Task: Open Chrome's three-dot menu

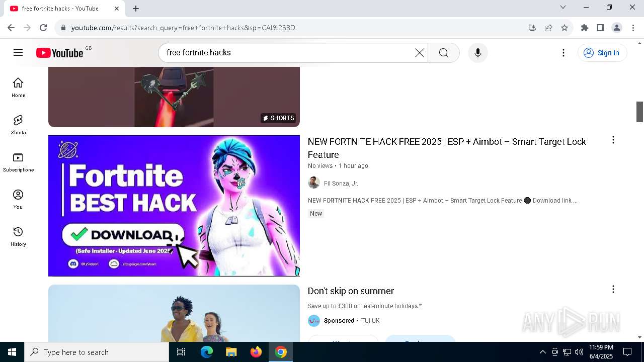Action: [x=633, y=28]
